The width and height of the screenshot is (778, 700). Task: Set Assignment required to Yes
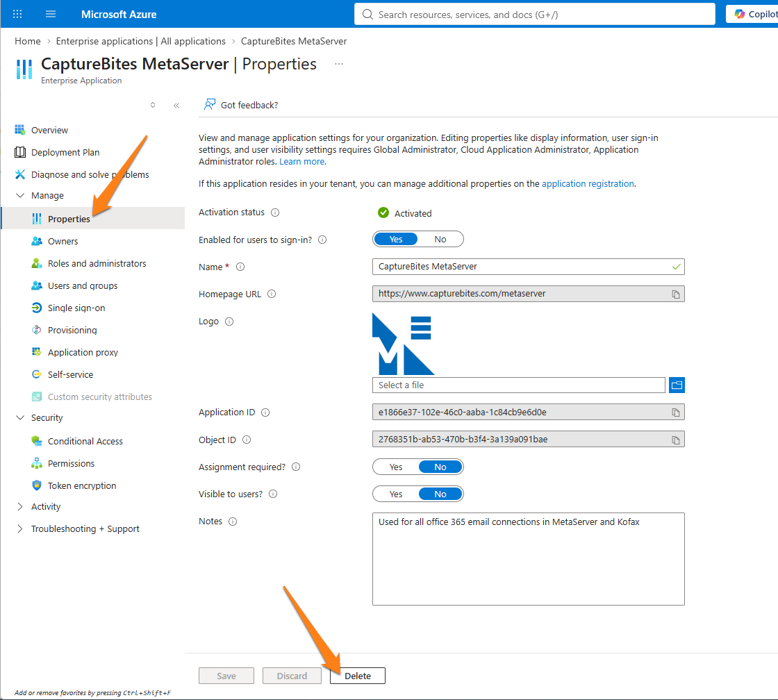point(395,467)
